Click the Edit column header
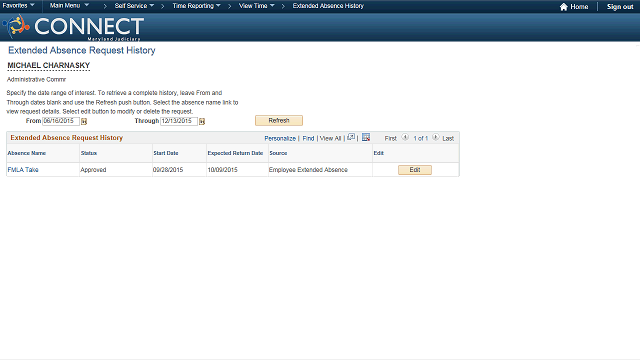 click(x=378, y=153)
